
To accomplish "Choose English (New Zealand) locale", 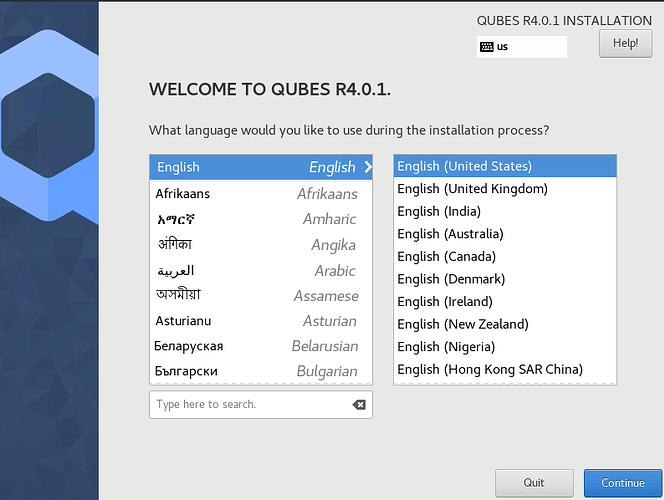I will click(505, 324).
